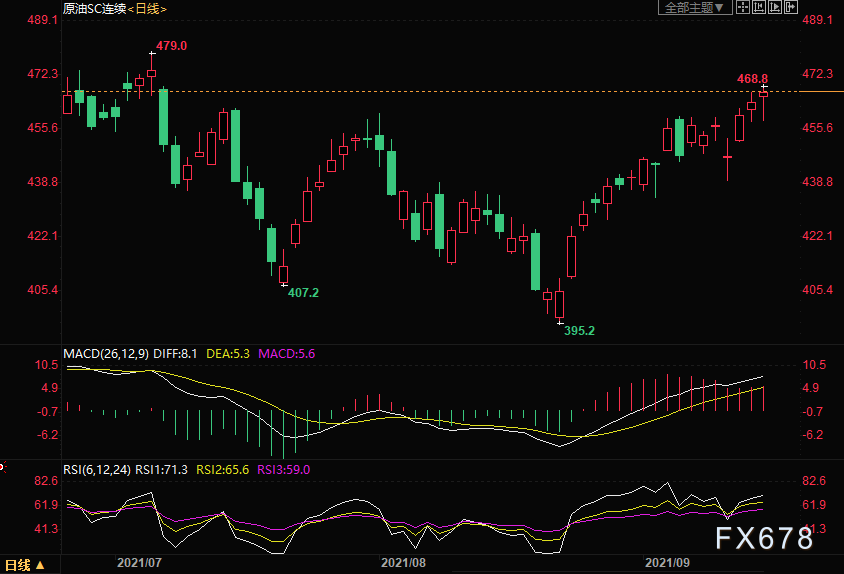Click the chart playback icon in top toolbar

tap(775, 8)
